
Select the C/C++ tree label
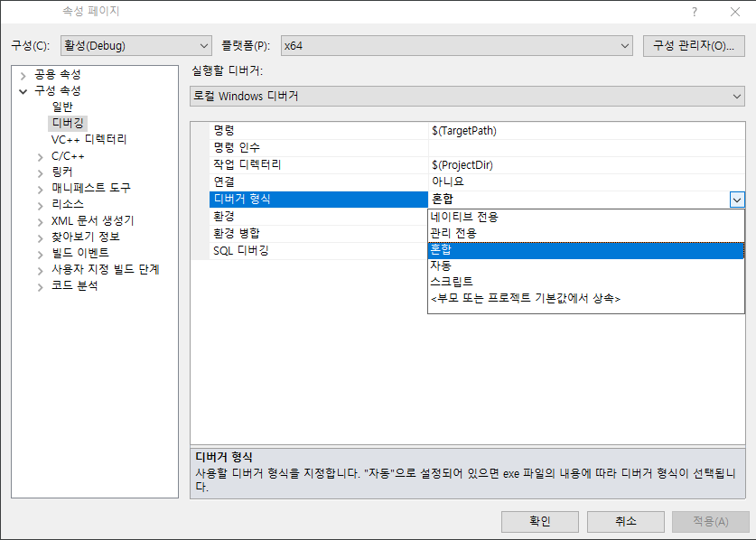(68, 156)
